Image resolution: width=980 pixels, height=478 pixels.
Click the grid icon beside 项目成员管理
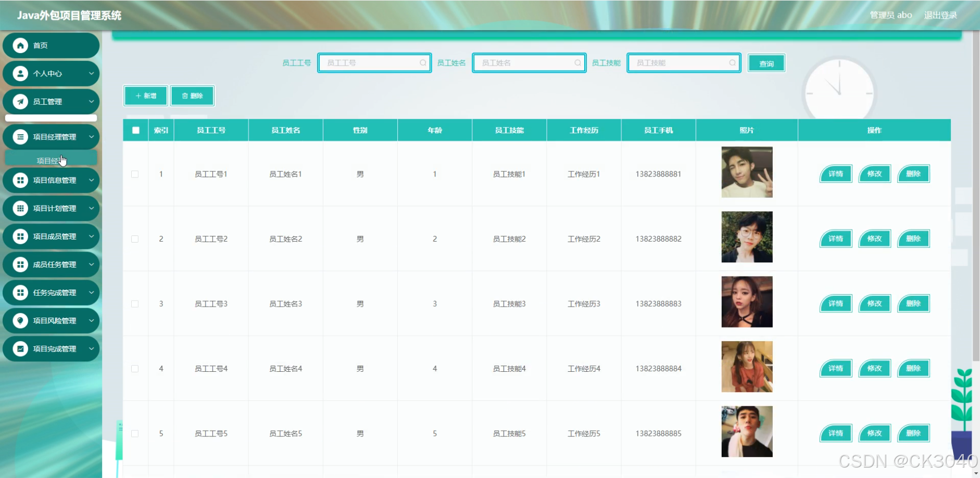[x=20, y=237]
